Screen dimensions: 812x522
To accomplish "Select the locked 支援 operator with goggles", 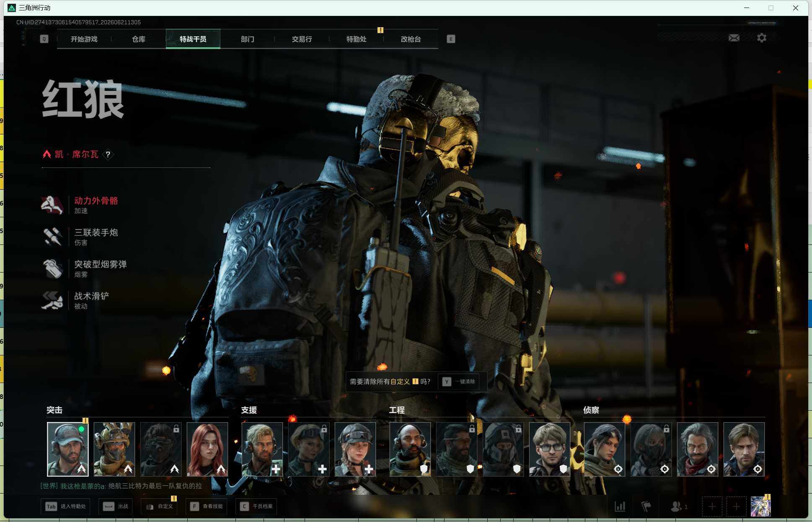I will pos(309,449).
